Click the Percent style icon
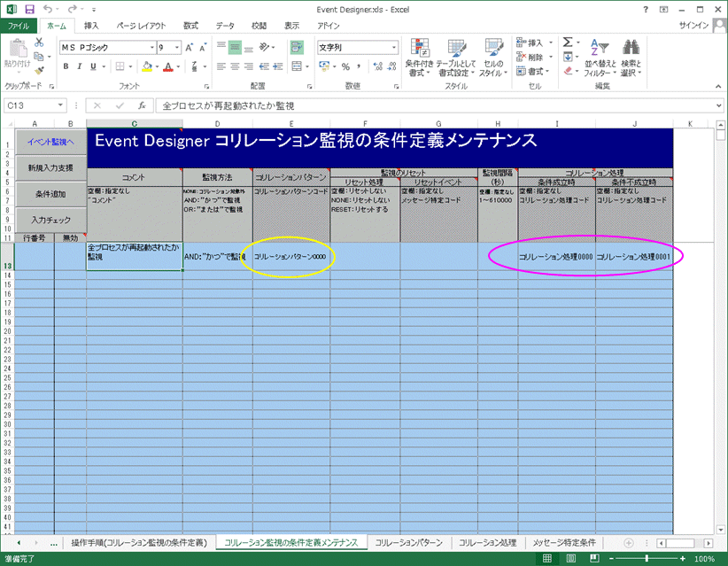 pos(345,66)
